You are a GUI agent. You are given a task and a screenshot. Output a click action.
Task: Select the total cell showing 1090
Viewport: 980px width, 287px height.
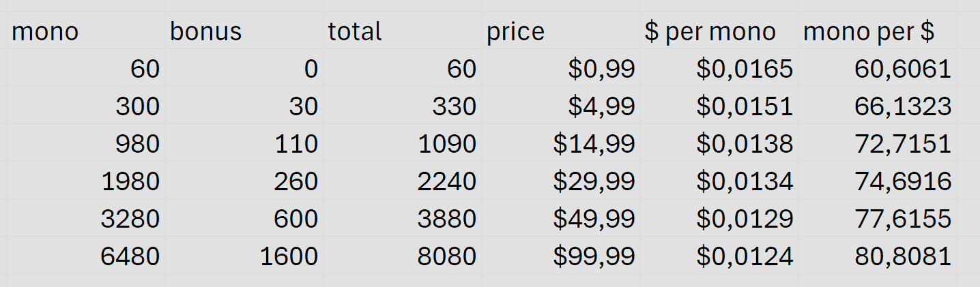coord(402,144)
